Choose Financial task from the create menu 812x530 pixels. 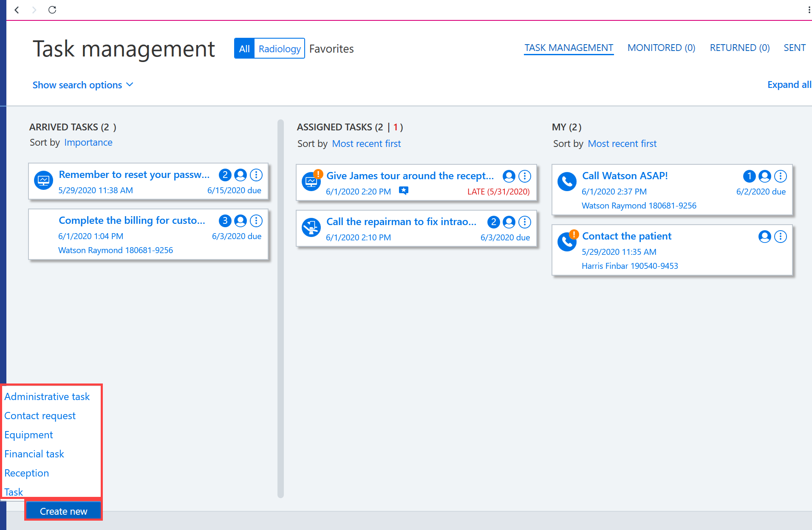click(x=34, y=454)
